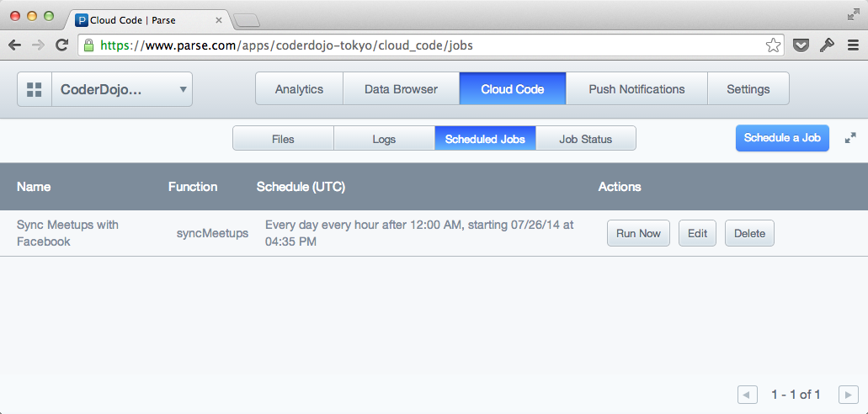868x414 pixels.
Task: Open the Logs sub-tab
Action: (384, 138)
